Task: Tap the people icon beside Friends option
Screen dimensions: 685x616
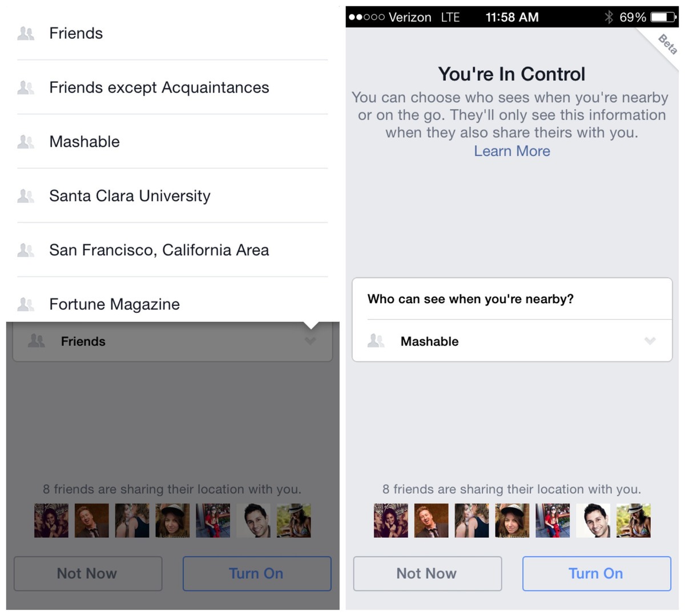Action: click(26, 33)
